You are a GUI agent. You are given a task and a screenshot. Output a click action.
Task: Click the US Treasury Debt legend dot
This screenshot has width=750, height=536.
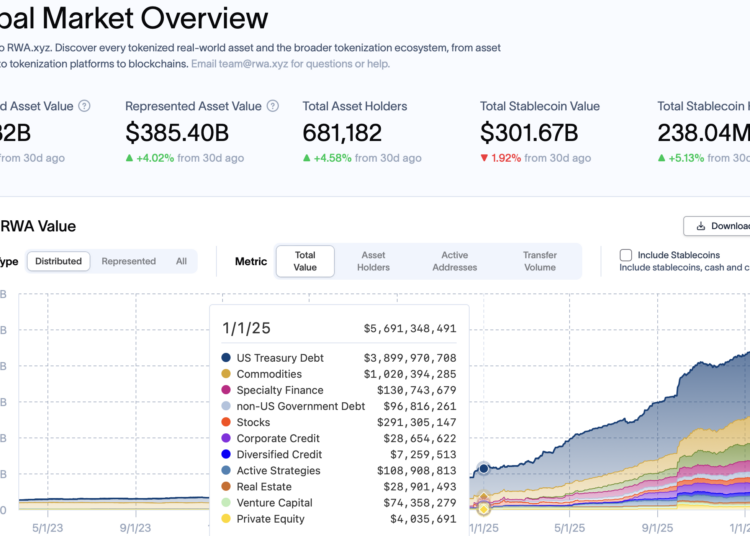tap(227, 358)
